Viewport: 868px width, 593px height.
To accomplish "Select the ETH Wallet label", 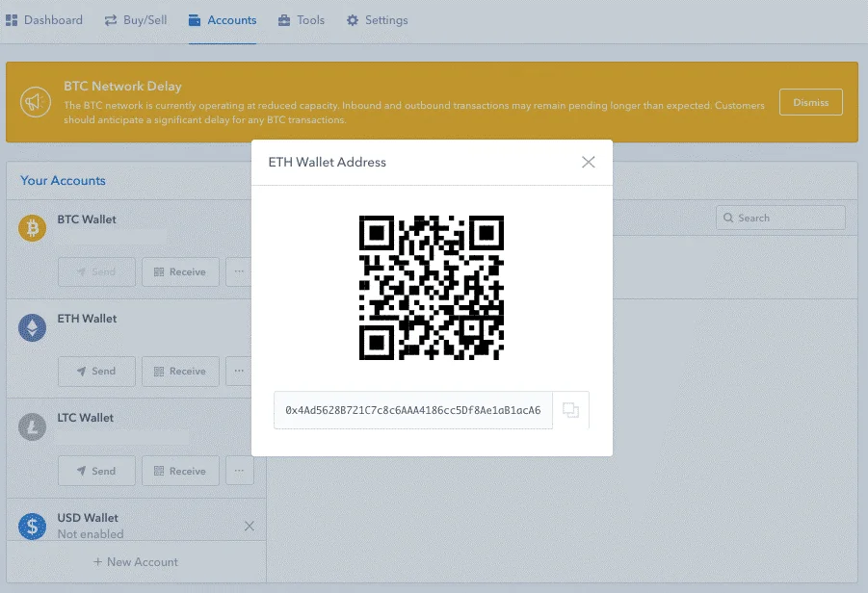I will (87, 319).
